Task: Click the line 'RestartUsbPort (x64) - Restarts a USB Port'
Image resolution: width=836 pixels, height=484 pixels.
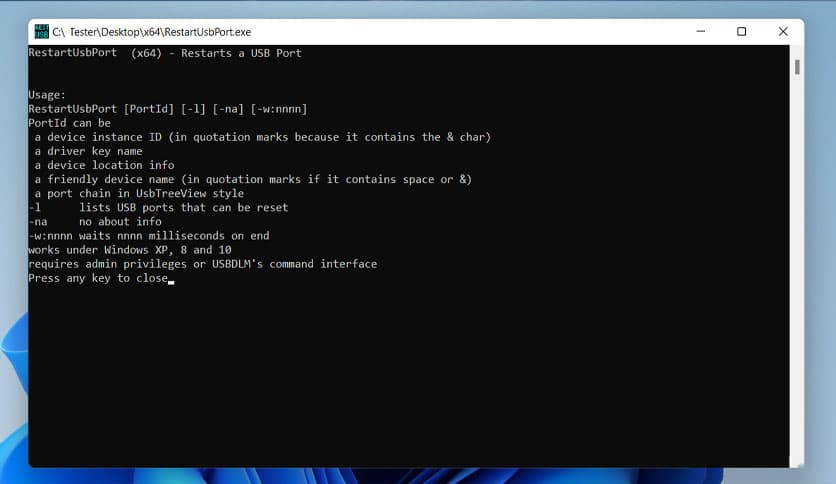Action: [165, 53]
